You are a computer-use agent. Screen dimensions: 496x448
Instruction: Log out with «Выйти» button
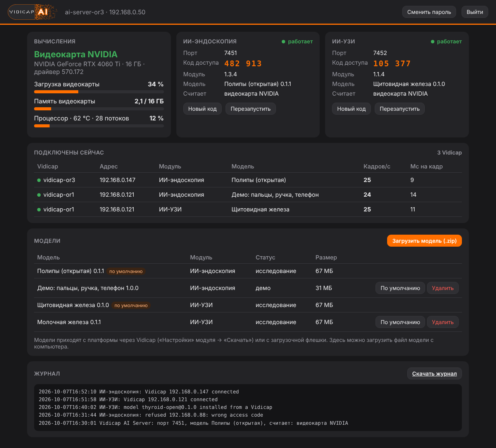[475, 12]
